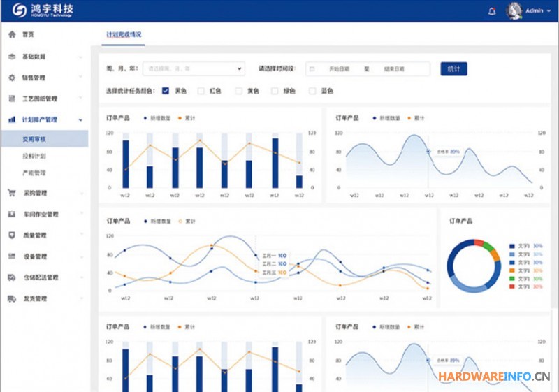The width and height of the screenshot is (559, 392).
Task: Open the notification bell
Action: (x=492, y=11)
